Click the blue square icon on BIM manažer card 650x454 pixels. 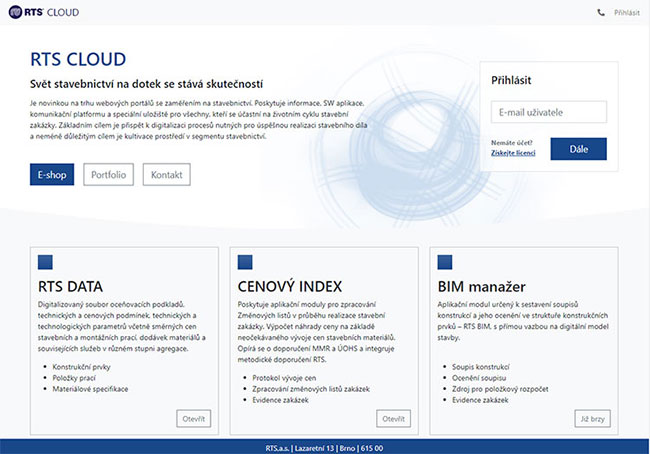[445, 262]
